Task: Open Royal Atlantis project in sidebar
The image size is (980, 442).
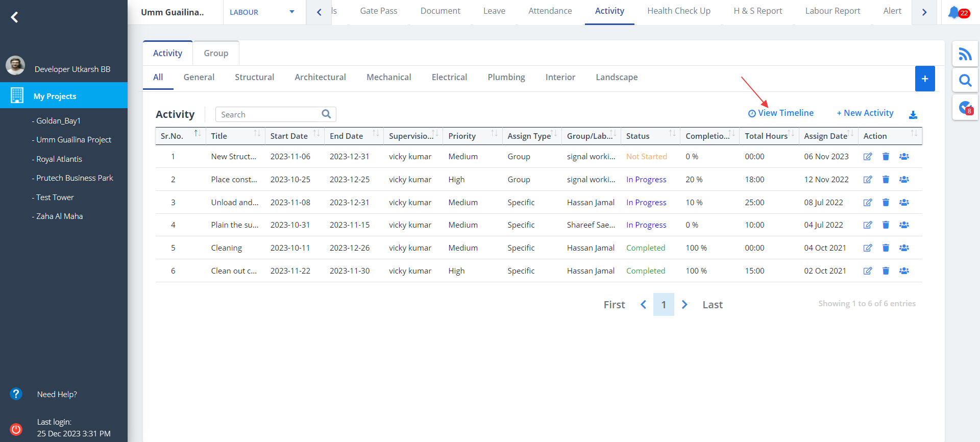Action: tap(59, 159)
